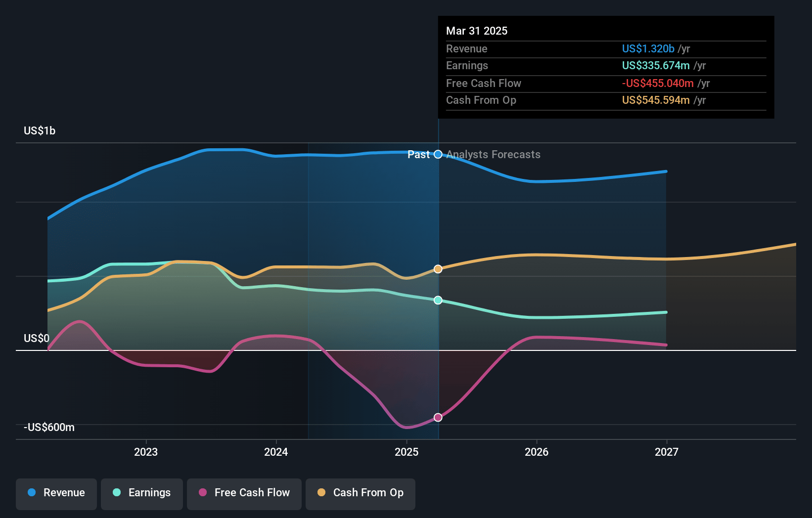Toggle the Revenue legend button
The width and height of the screenshot is (812, 518).
(56, 494)
